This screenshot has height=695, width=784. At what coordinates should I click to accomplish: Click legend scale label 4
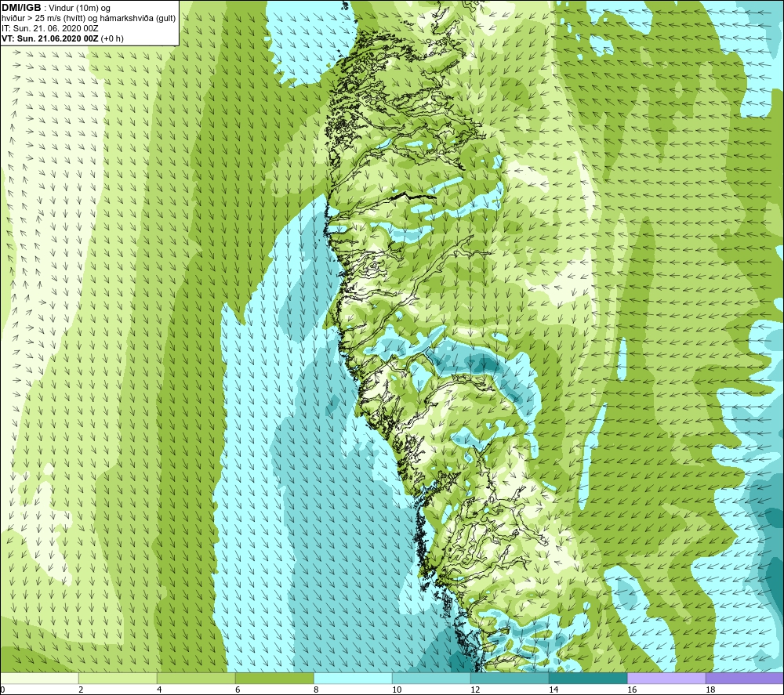pyautogui.click(x=159, y=690)
